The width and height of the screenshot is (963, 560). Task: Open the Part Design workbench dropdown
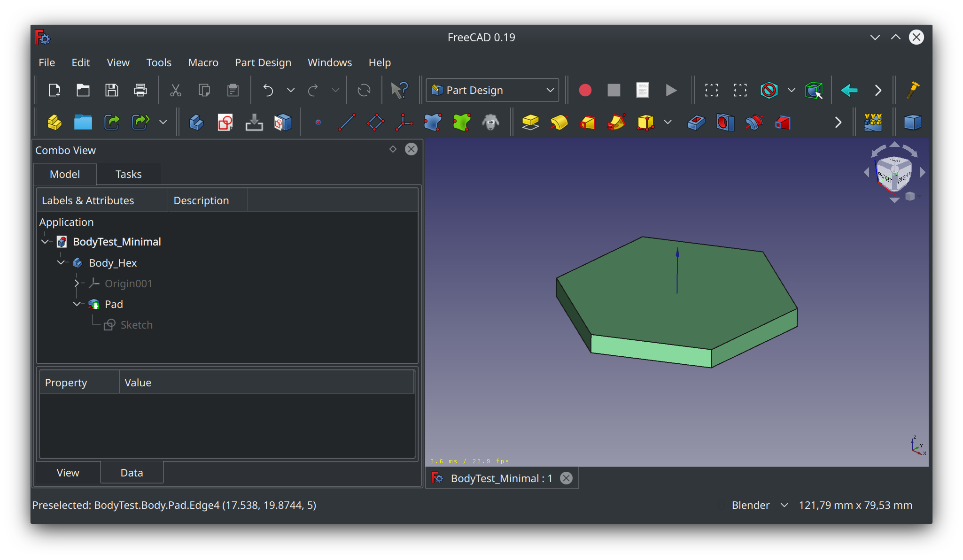coord(492,90)
